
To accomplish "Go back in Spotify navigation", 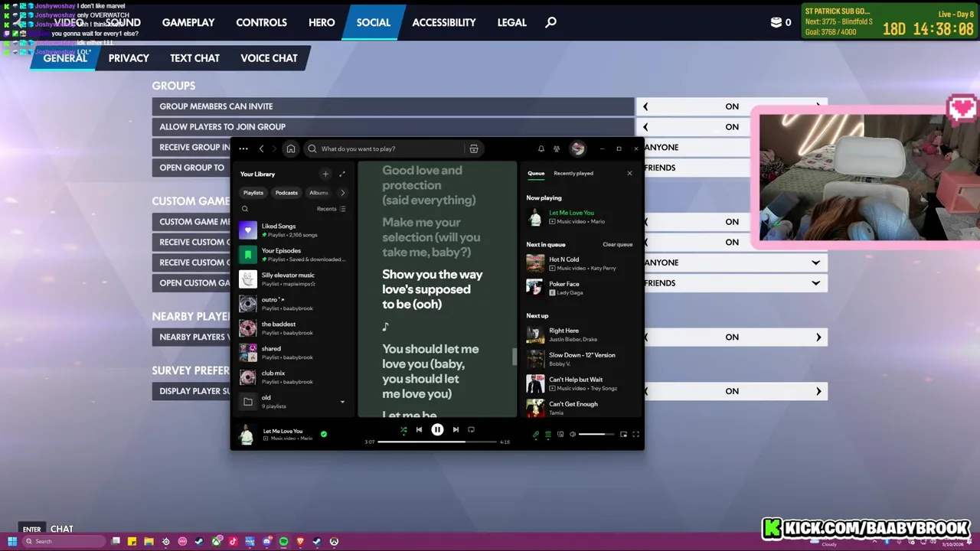I will (261, 148).
